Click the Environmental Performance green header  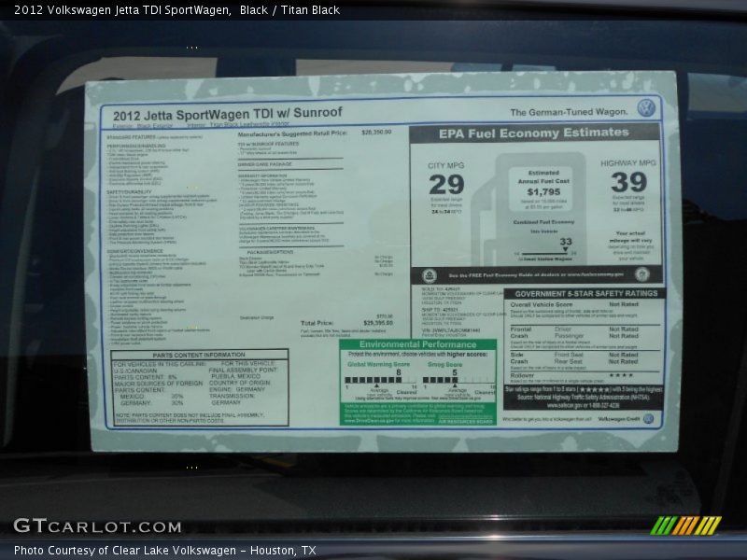(417, 344)
